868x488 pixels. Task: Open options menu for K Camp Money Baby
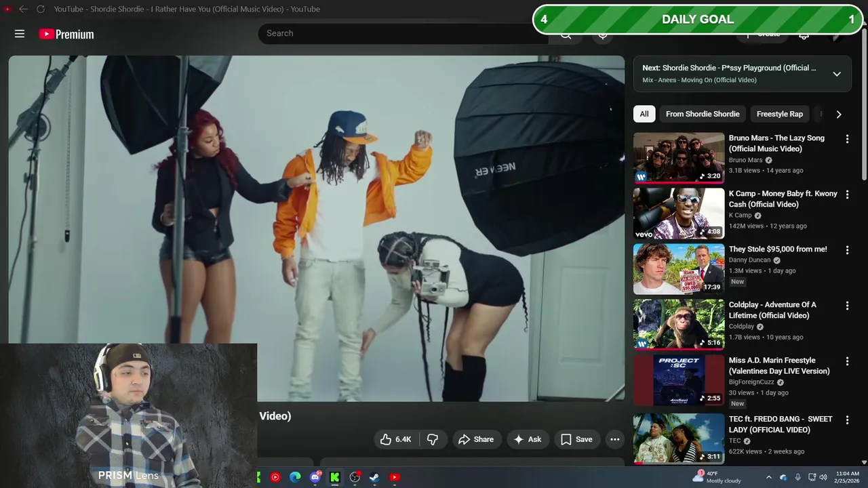pyautogui.click(x=847, y=195)
